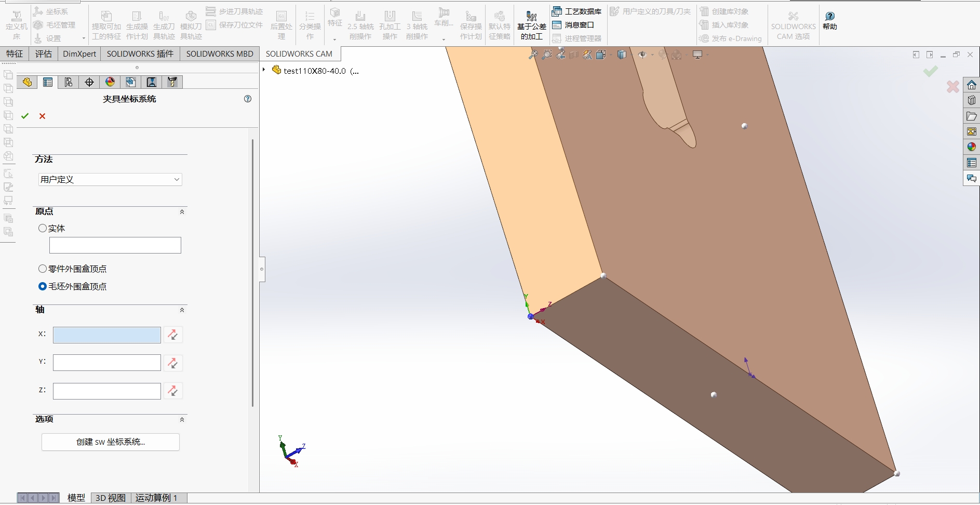Screen dimensions: 980x505
Task: Reverse the Y axis direction
Action: 173,363
